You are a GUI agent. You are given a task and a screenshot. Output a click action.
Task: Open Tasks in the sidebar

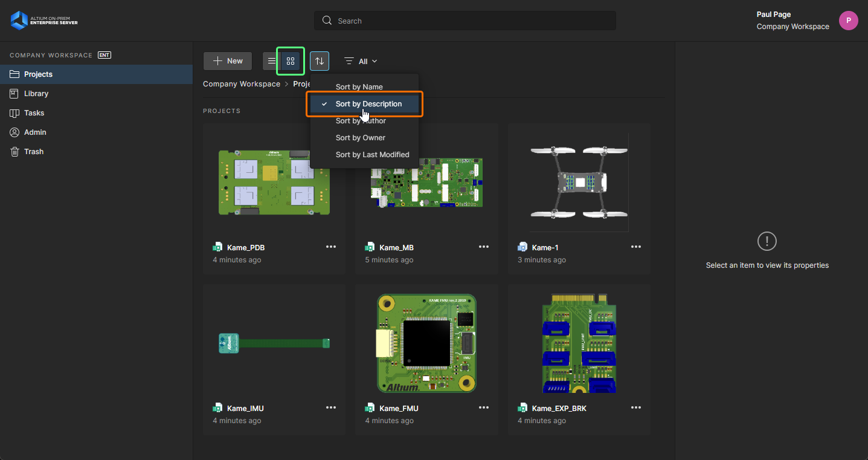coord(34,113)
